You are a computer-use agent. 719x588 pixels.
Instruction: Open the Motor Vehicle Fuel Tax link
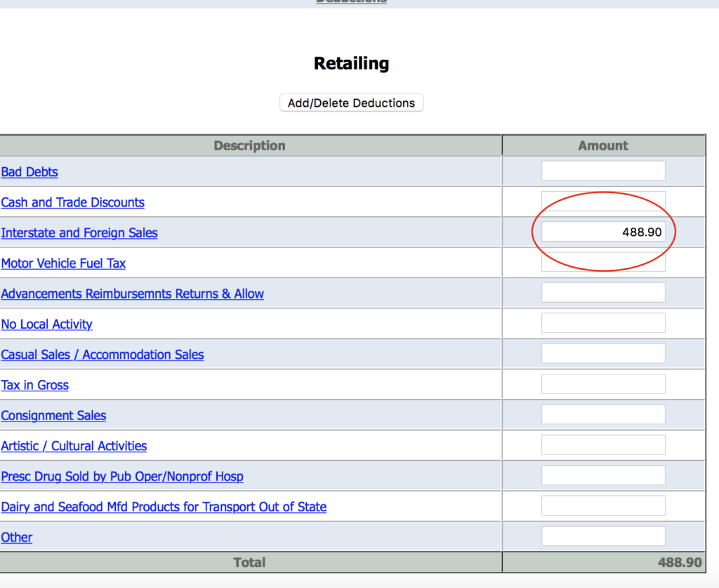click(63, 263)
